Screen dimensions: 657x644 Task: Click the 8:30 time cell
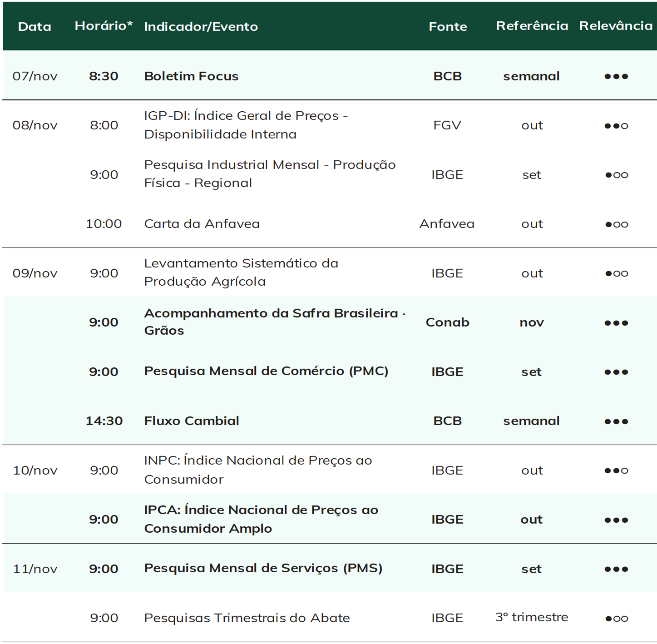(x=104, y=76)
